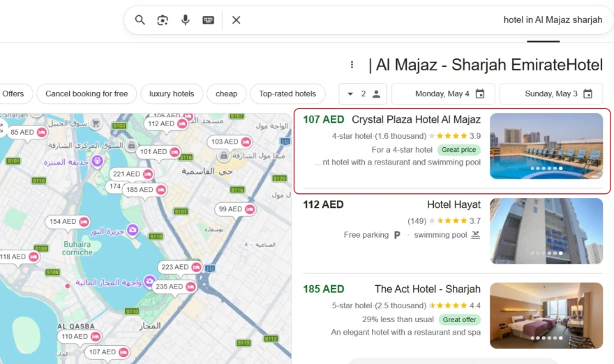Select the 110 AED map pin
The height and width of the screenshot is (364, 614).
pos(80,336)
